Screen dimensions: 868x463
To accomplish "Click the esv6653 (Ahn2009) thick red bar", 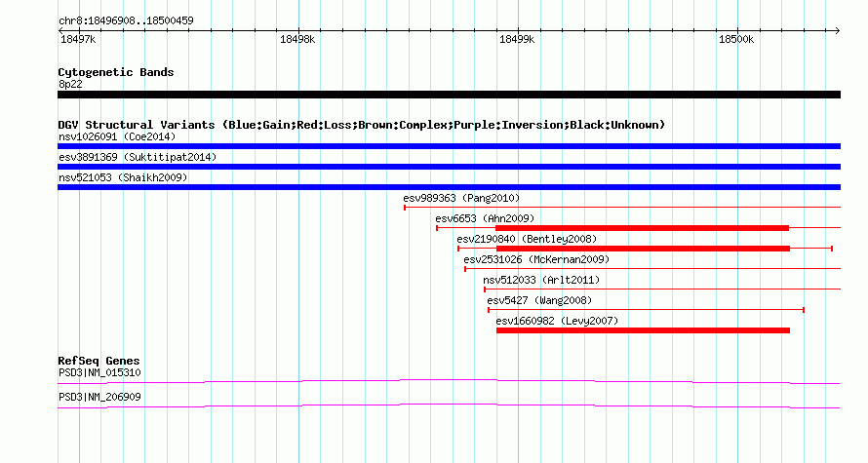I will [x=642, y=228].
